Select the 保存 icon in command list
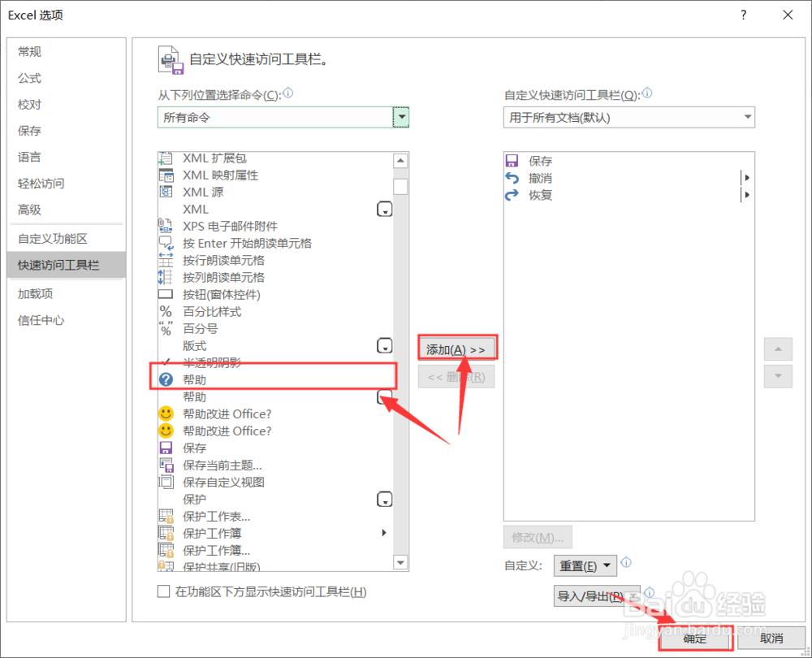The width and height of the screenshot is (812, 658). point(166,448)
